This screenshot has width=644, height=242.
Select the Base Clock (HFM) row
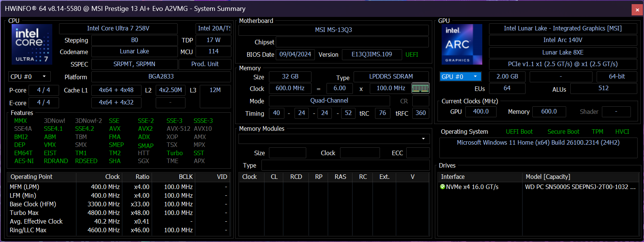click(118, 204)
